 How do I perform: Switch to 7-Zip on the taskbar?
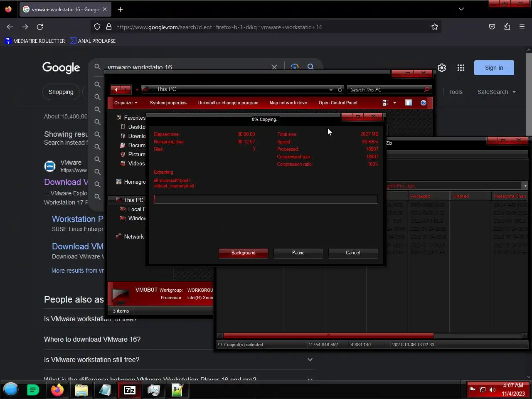130,390
